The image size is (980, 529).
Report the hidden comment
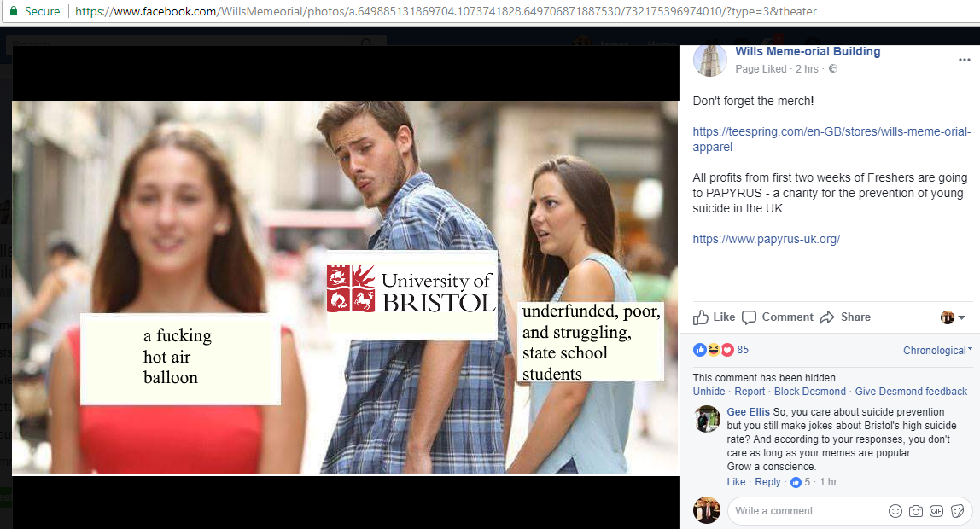coord(750,392)
